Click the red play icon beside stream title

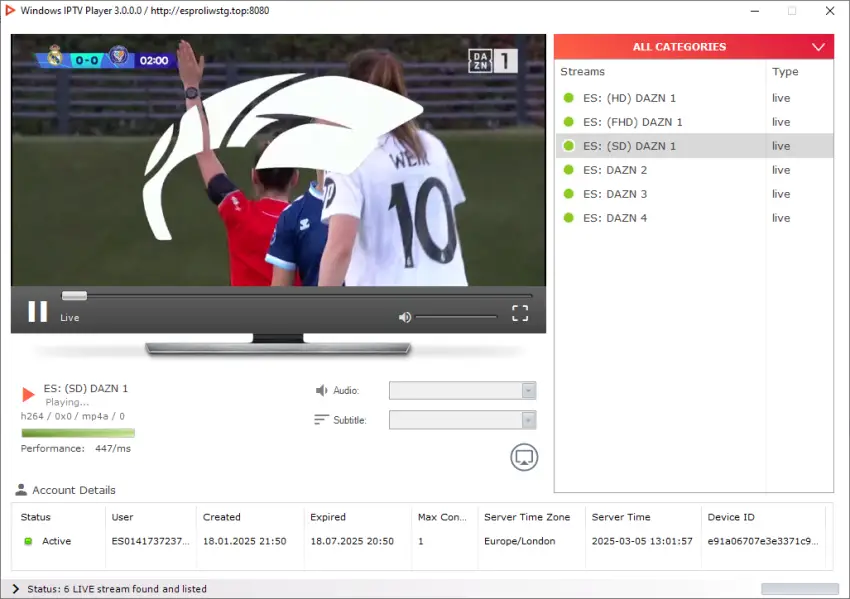pyautogui.click(x=28, y=394)
